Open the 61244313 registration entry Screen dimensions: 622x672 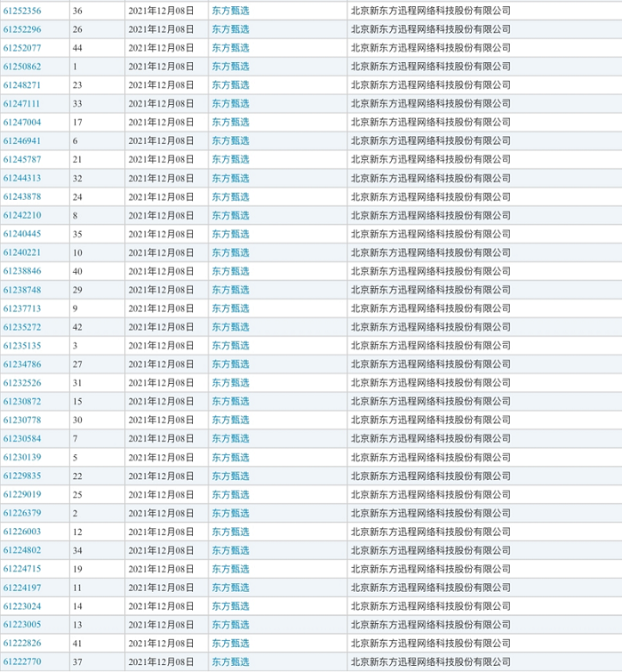point(21,179)
